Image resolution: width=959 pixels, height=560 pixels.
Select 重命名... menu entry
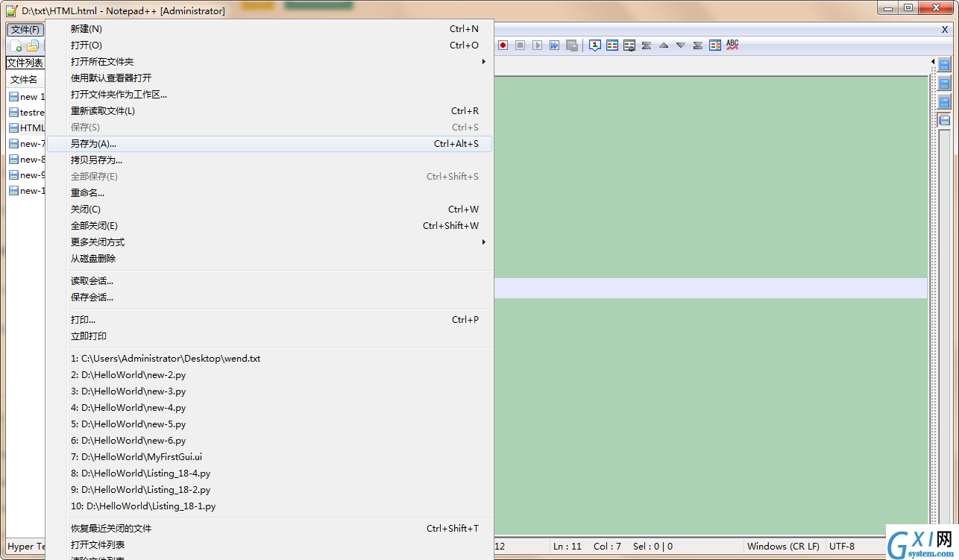[269, 193]
